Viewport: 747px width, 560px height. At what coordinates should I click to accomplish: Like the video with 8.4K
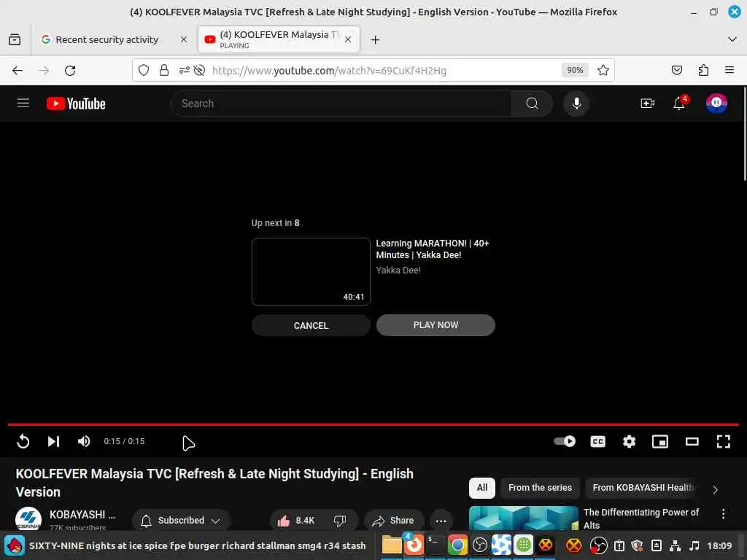pyautogui.click(x=296, y=521)
